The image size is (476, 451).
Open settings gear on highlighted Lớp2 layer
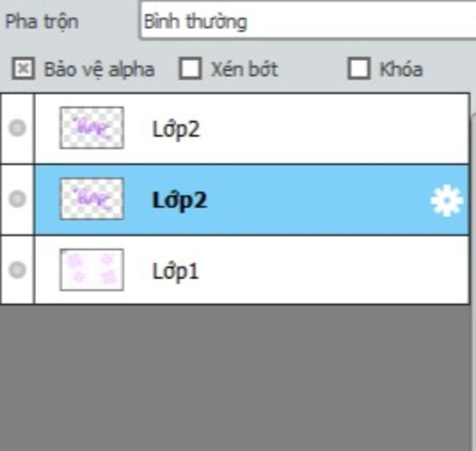pos(447,201)
